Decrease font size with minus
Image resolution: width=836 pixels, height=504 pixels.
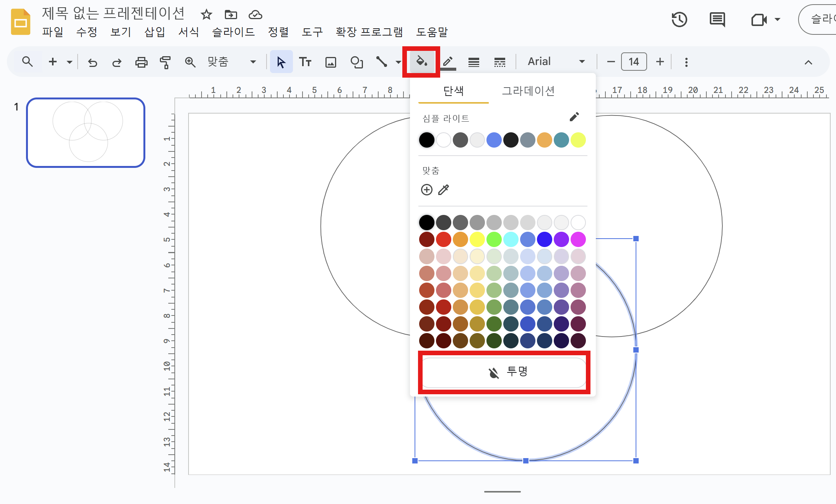(x=611, y=62)
